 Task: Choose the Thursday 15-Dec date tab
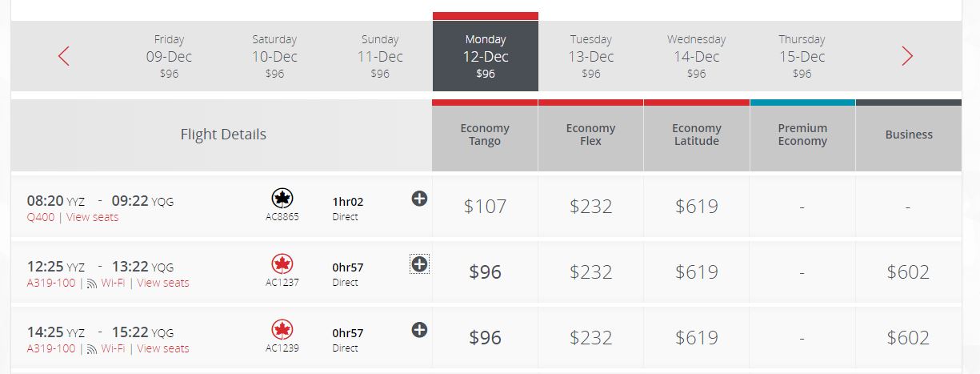pos(802,56)
